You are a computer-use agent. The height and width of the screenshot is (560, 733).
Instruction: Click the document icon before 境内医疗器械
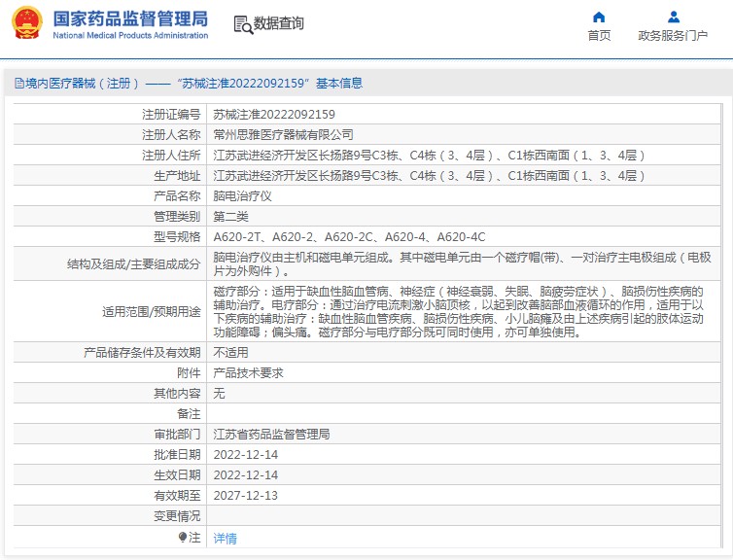(x=19, y=84)
